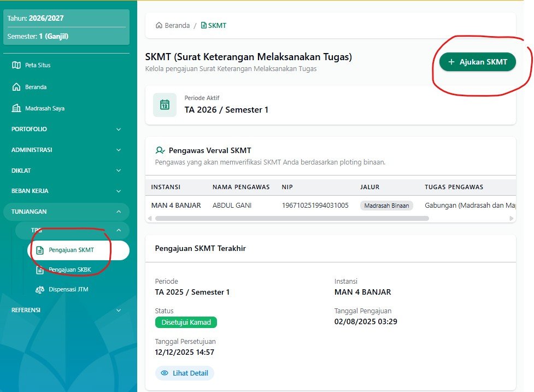Click the Beranda home icon in sidebar
Image resolution: width=534 pixels, height=392 pixels.
16,87
